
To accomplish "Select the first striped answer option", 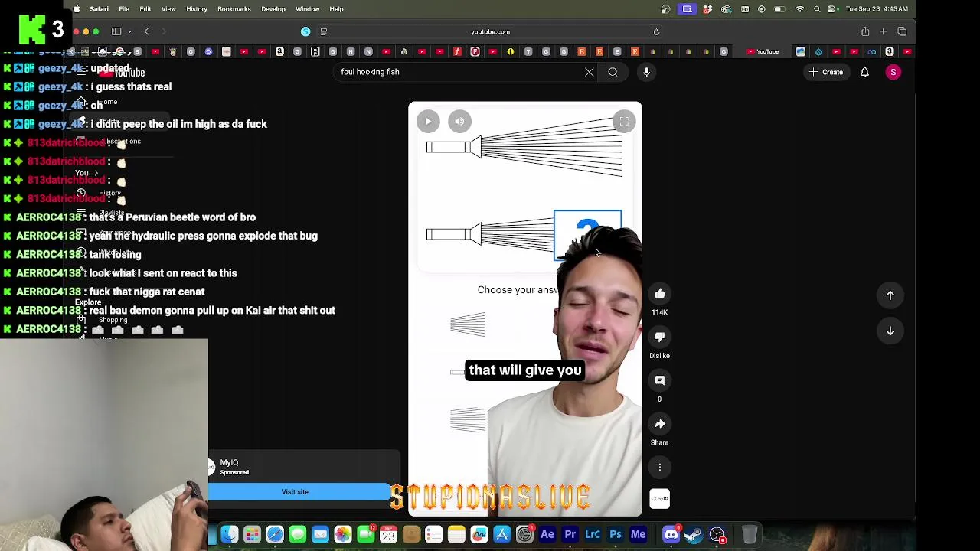I will [x=468, y=324].
